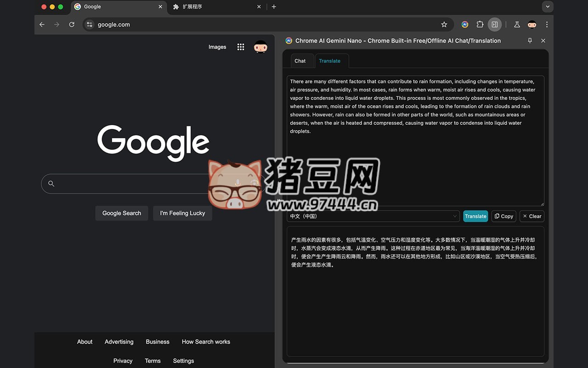Open the Google apps grid
The height and width of the screenshot is (368, 588).
(x=241, y=47)
